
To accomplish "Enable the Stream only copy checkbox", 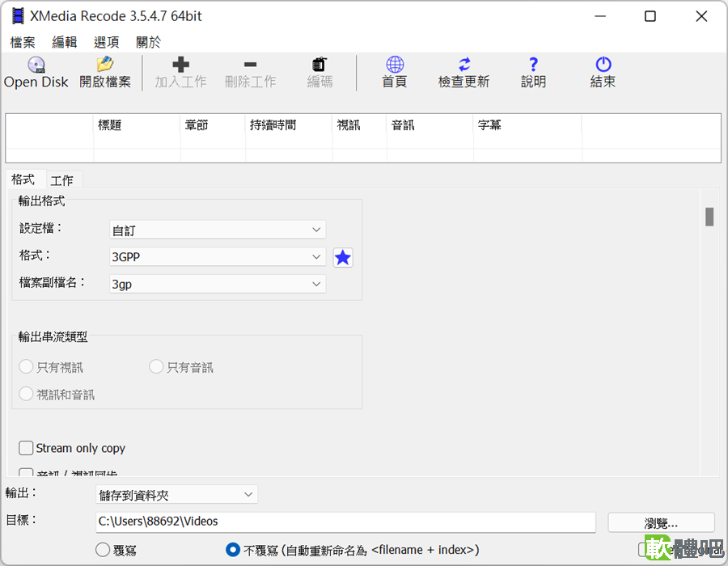I will coord(26,448).
